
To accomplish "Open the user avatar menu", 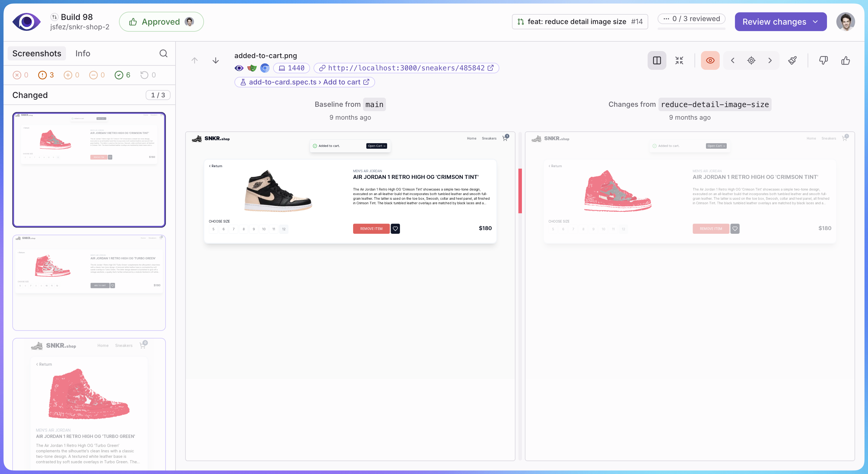I will 845,22.
